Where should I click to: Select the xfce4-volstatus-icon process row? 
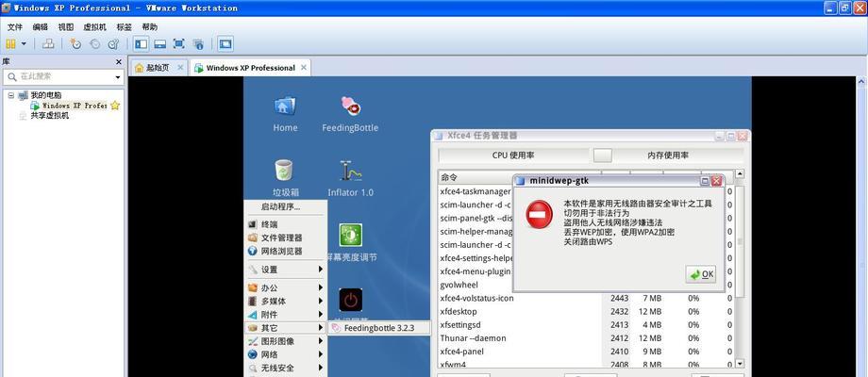click(x=586, y=298)
